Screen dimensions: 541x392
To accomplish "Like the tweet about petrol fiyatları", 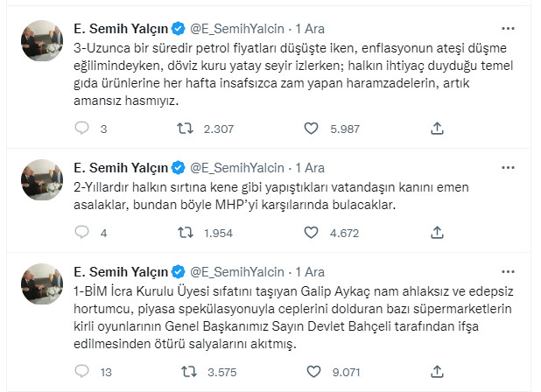I will pos(311,129).
